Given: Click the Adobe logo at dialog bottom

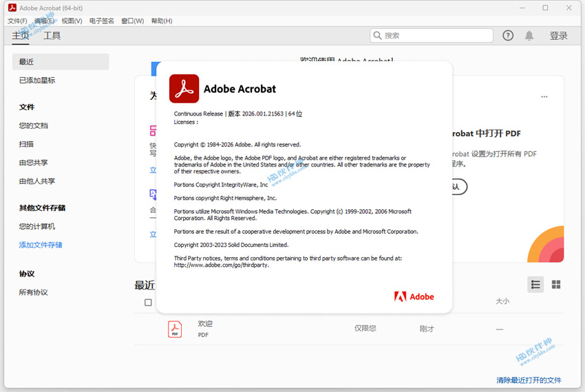Looking at the screenshot, I should tap(414, 296).
